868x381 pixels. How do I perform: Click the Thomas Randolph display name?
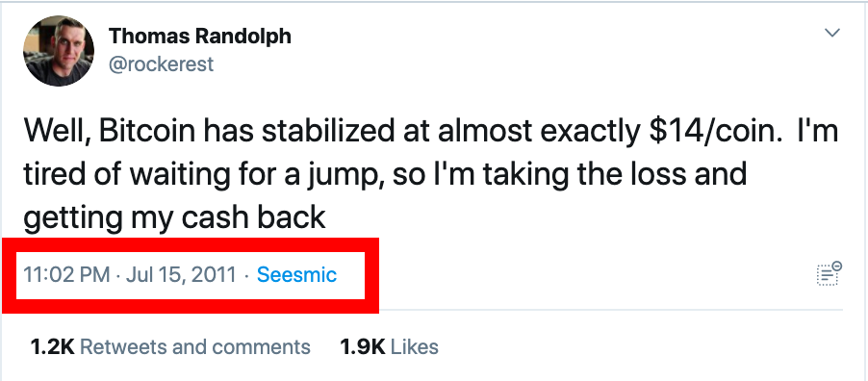[x=200, y=37]
